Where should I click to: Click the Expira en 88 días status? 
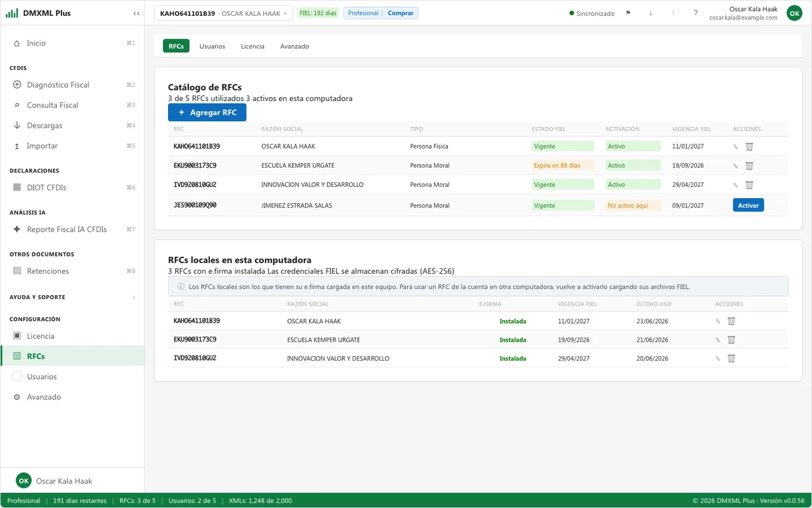[563, 165]
